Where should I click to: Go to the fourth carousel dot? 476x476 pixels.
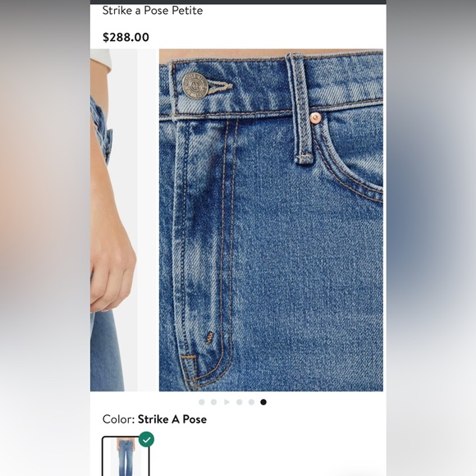point(239,402)
